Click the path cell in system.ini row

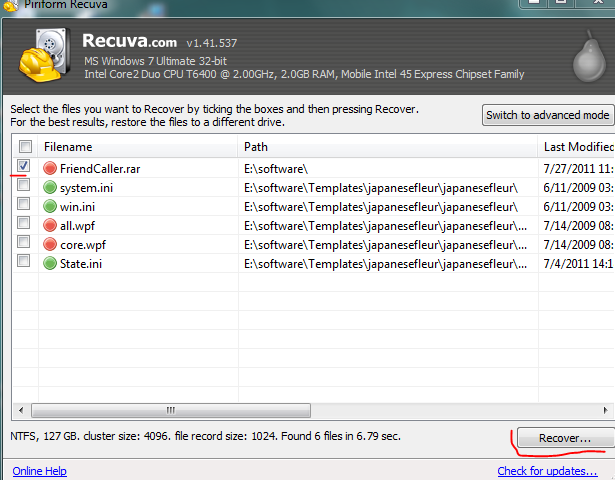(381, 188)
